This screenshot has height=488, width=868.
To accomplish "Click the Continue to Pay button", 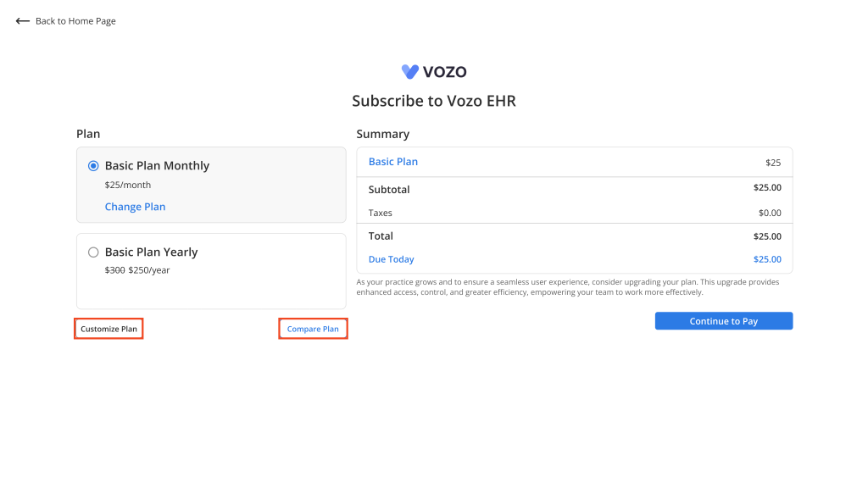I will (x=724, y=321).
